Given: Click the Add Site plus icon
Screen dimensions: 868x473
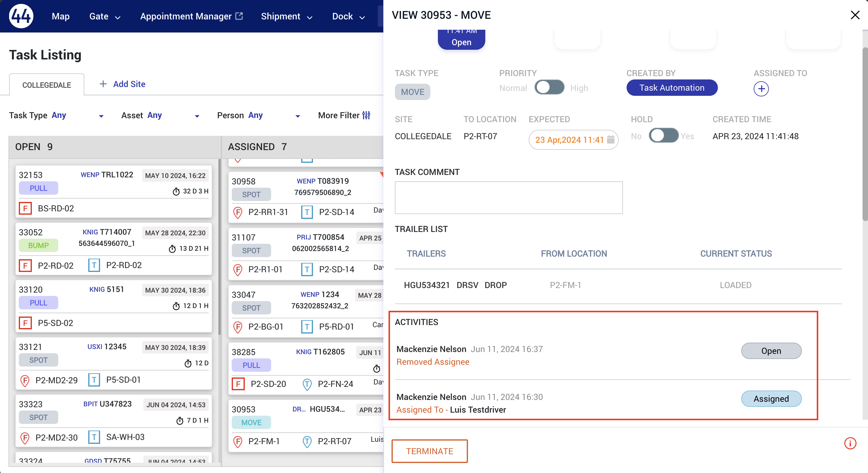Looking at the screenshot, I should [103, 84].
